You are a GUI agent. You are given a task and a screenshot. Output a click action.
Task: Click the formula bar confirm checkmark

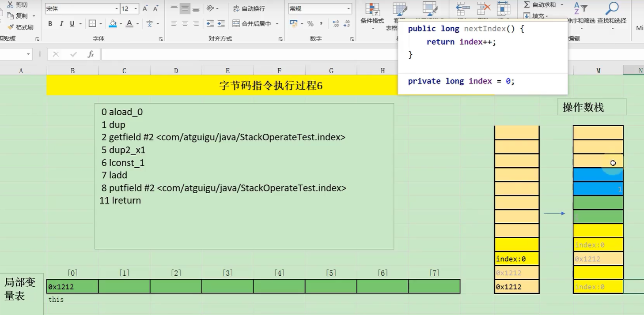click(73, 54)
